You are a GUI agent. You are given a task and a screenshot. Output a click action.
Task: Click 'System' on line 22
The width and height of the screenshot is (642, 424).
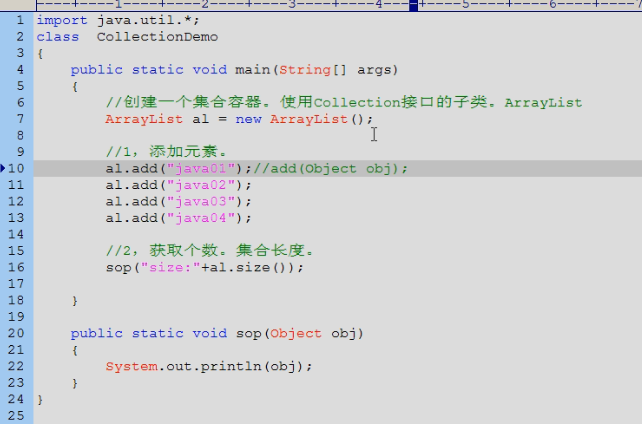click(x=131, y=367)
